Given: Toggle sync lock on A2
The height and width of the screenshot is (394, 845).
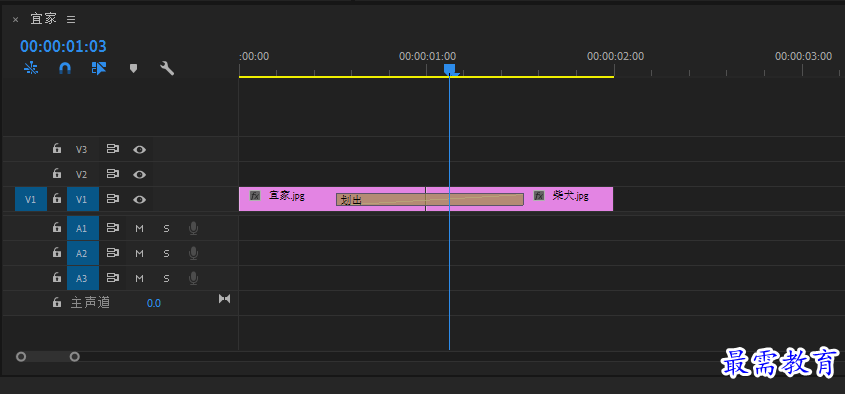Looking at the screenshot, I should point(112,253).
